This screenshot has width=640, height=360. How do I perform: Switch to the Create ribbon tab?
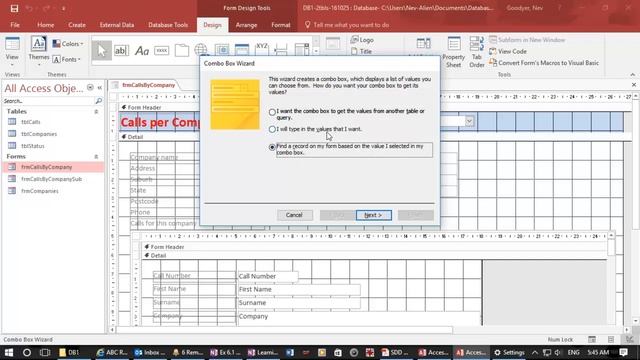click(77, 25)
